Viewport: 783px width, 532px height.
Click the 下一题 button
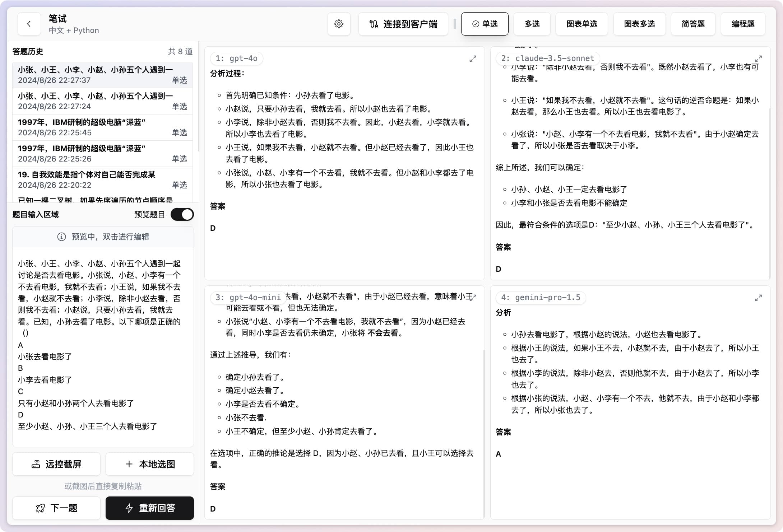[56, 508]
